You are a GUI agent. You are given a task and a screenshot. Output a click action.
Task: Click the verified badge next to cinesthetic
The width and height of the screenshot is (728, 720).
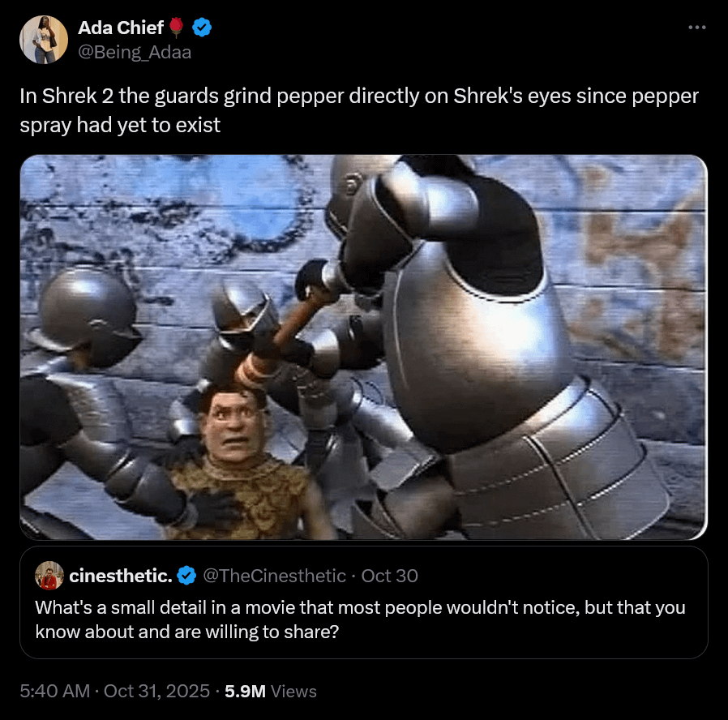[186, 576]
